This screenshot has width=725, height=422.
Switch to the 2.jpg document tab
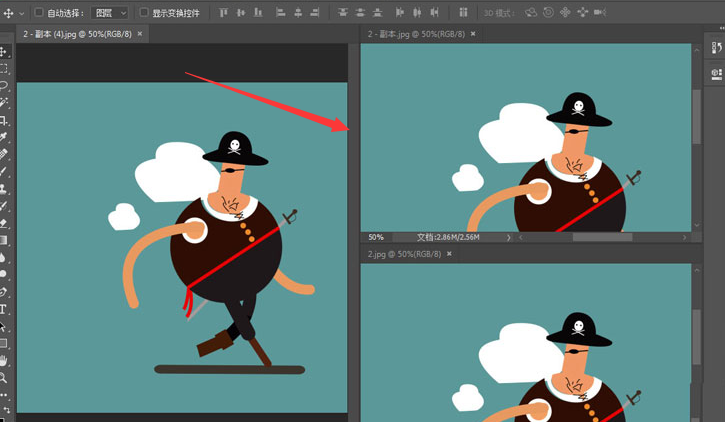tap(404, 254)
